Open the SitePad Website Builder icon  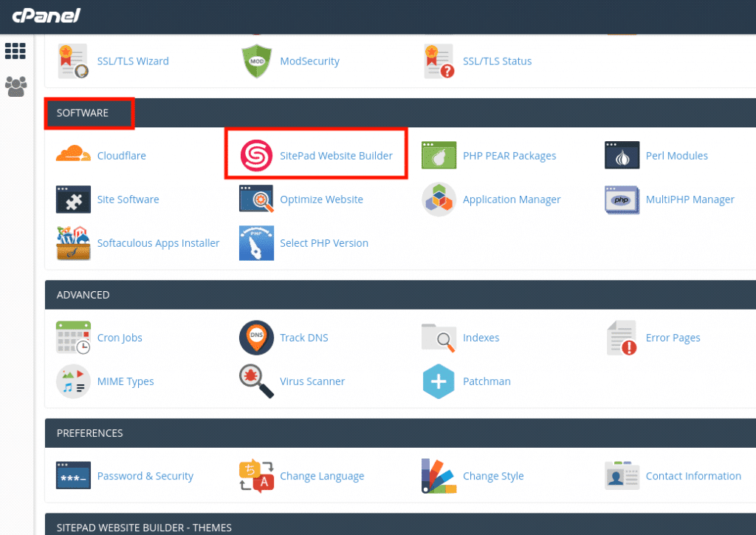click(x=255, y=155)
